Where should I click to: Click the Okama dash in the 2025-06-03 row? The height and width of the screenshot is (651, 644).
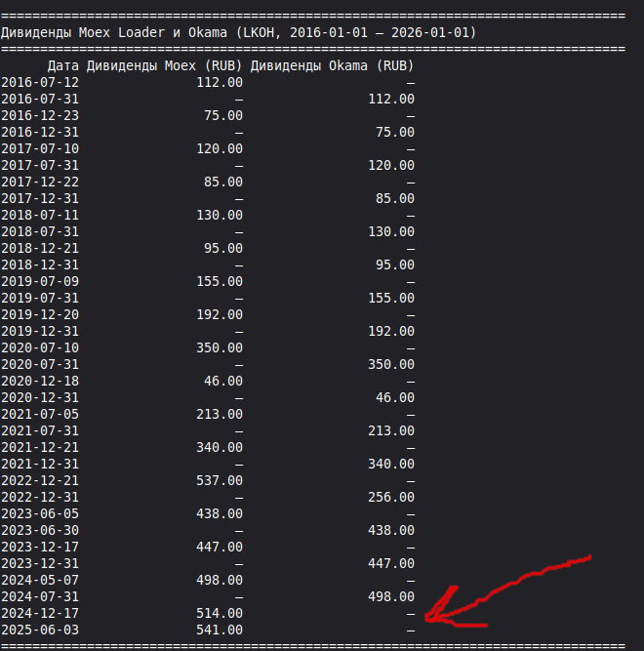point(411,630)
